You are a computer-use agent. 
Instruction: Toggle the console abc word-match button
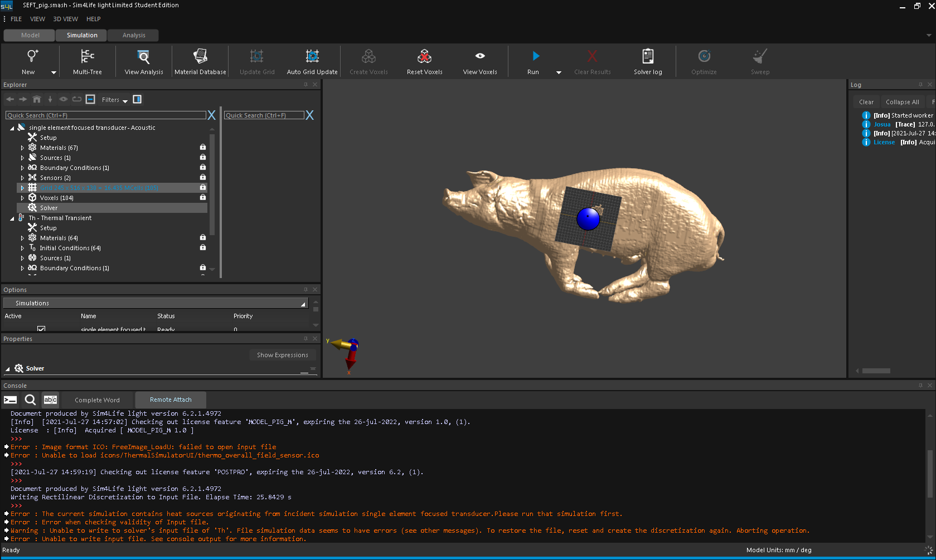(x=50, y=400)
